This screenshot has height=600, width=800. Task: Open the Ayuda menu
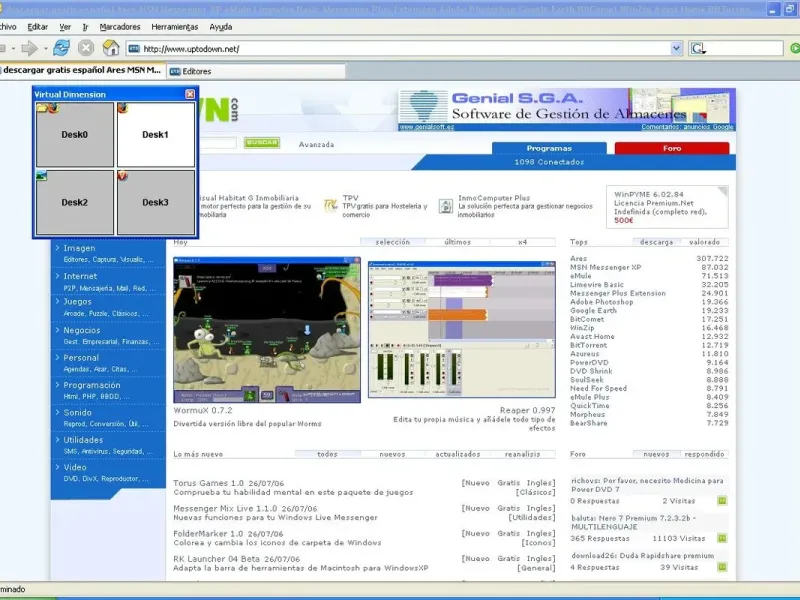(220, 27)
